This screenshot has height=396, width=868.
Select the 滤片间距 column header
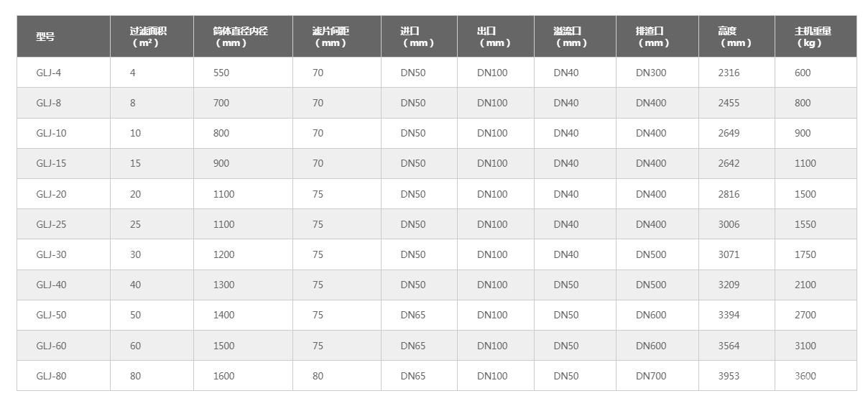point(337,37)
